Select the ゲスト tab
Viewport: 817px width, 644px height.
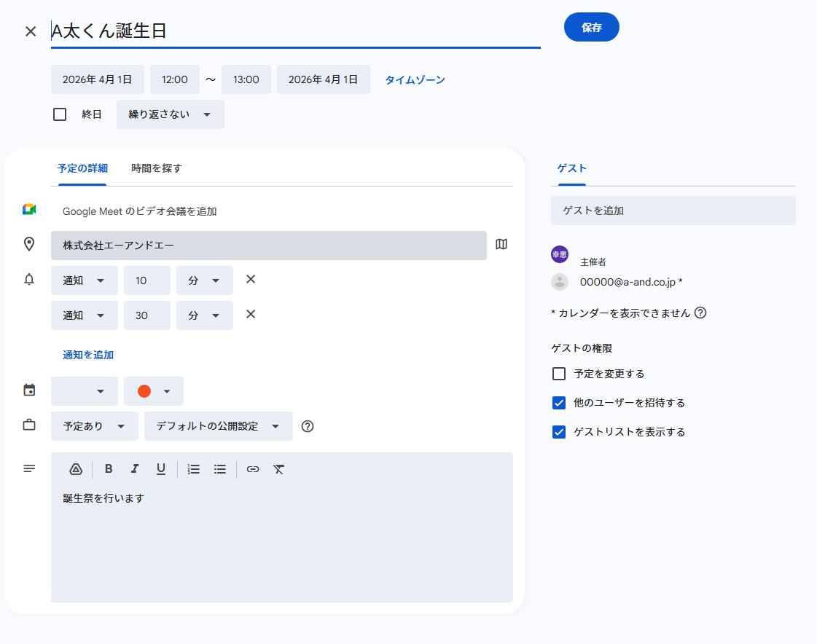coord(571,168)
